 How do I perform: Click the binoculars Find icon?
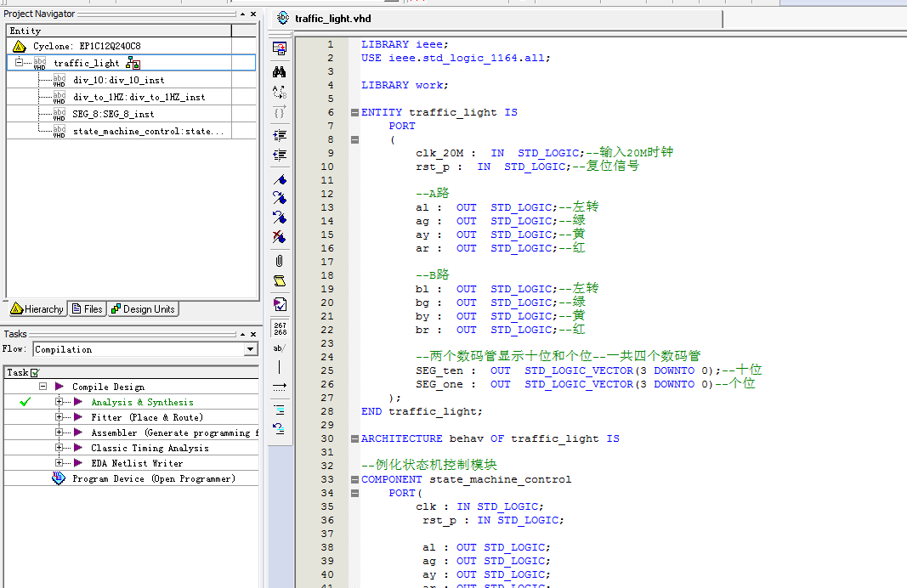(x=279, y=72)
